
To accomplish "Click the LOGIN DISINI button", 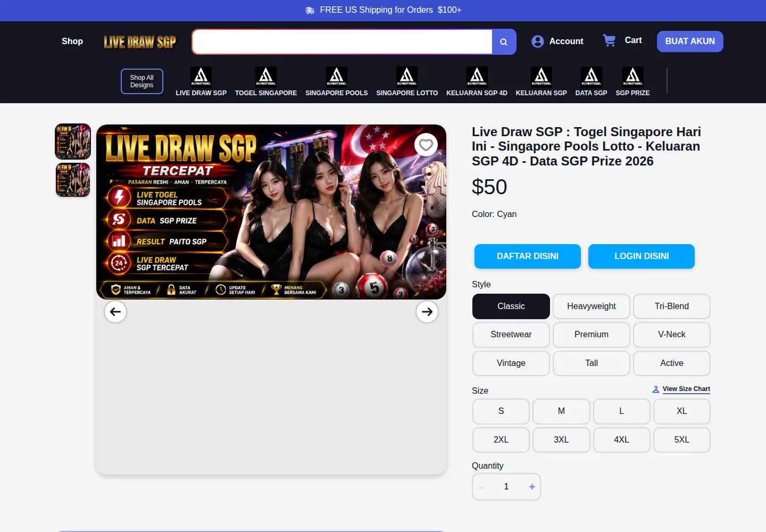I will (642, 256).
